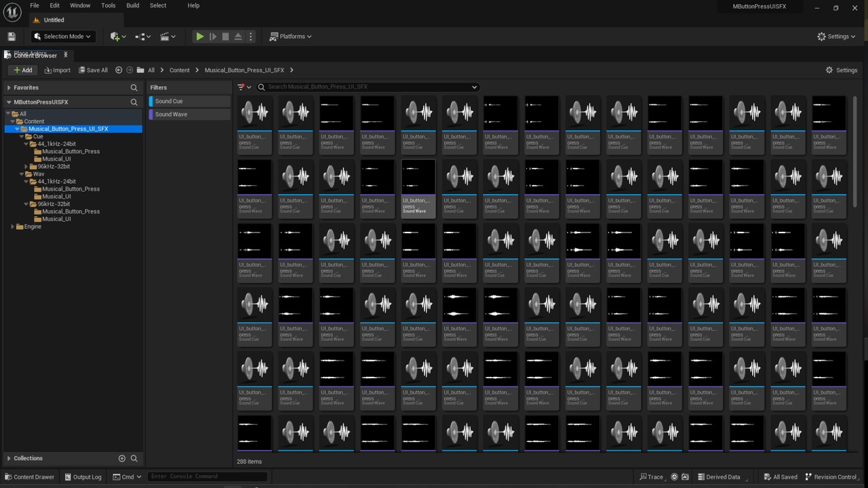This screenshot has width=868, height=488.
Task: Click the Content breadcrumb path item
Action: point(180,70)
